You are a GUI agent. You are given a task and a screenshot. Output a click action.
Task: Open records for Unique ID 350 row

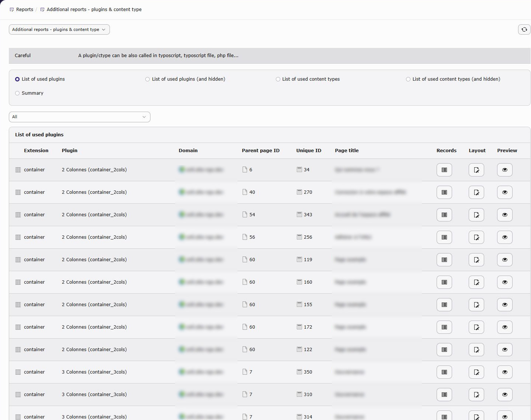[444, 372]
